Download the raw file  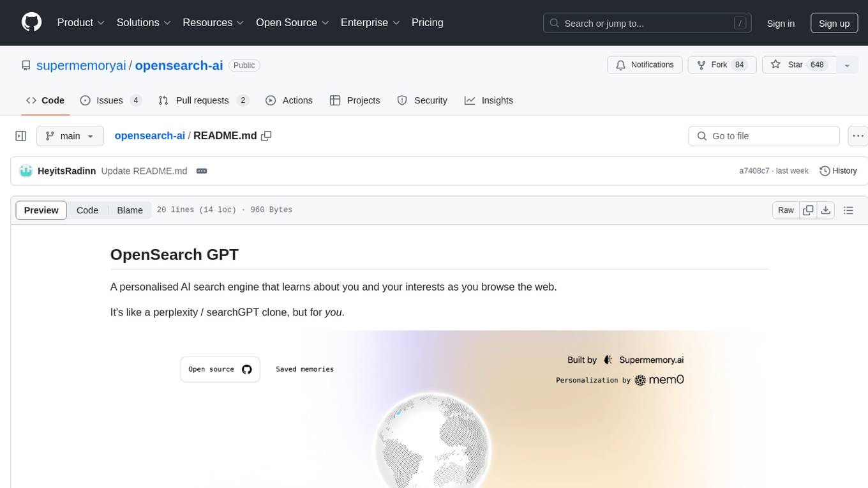825,210
